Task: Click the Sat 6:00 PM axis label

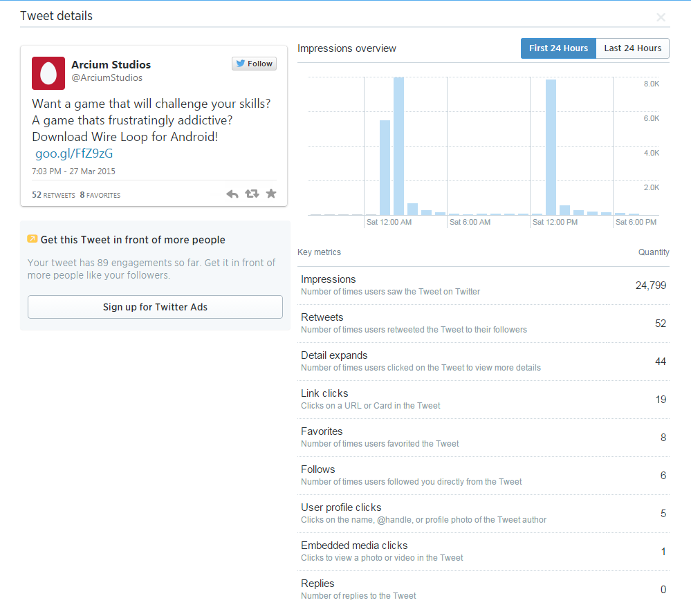Action: click(x=636, y=222)
